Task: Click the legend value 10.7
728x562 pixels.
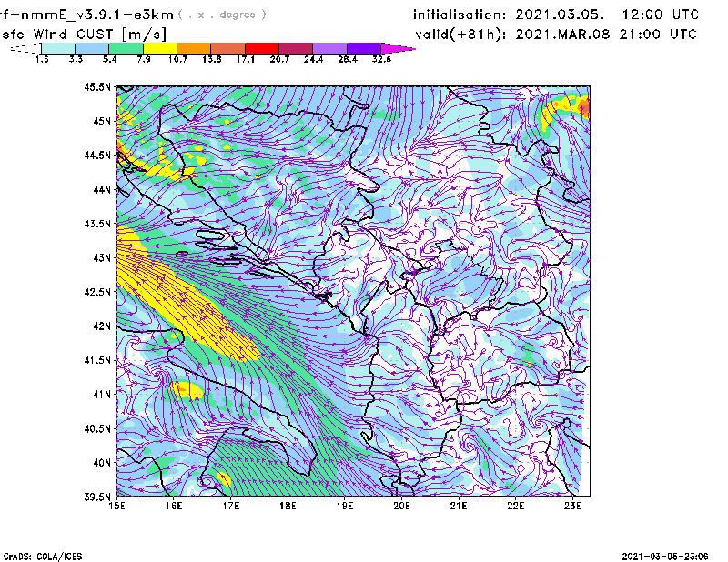Action: [177, 59]
